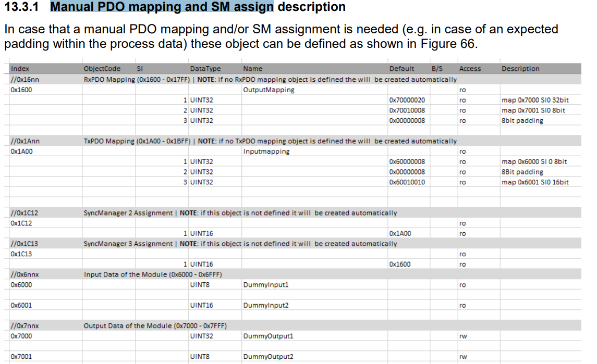Click the Description column header

pos(520,68)
